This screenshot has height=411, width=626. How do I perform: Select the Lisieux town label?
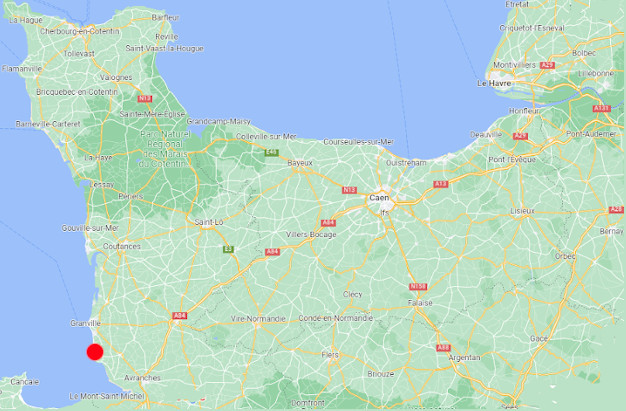522,211
